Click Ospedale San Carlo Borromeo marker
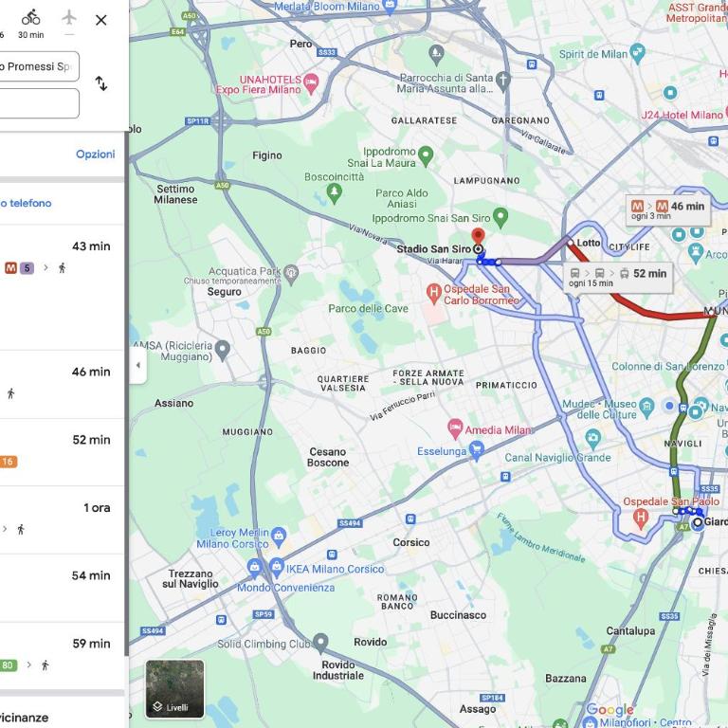The image size is (728, 728). point(433,294)
